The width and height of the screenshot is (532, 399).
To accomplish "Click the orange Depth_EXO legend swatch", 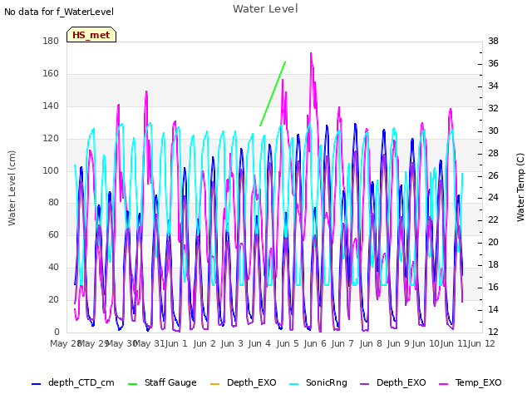I will pos(215,384).
